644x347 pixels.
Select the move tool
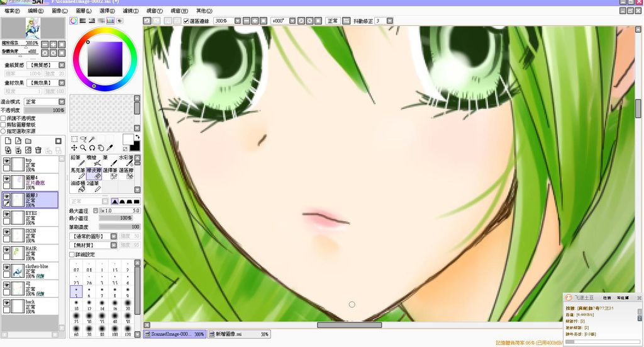[74, 147]
